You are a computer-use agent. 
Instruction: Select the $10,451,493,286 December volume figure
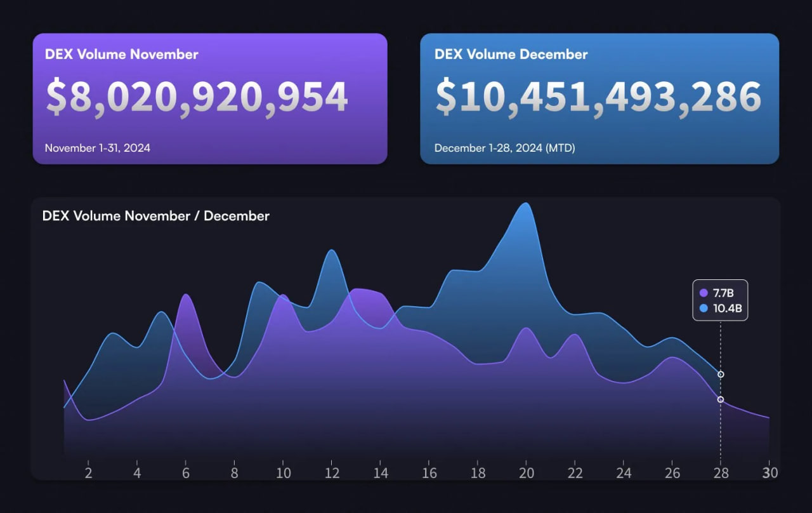598,97
